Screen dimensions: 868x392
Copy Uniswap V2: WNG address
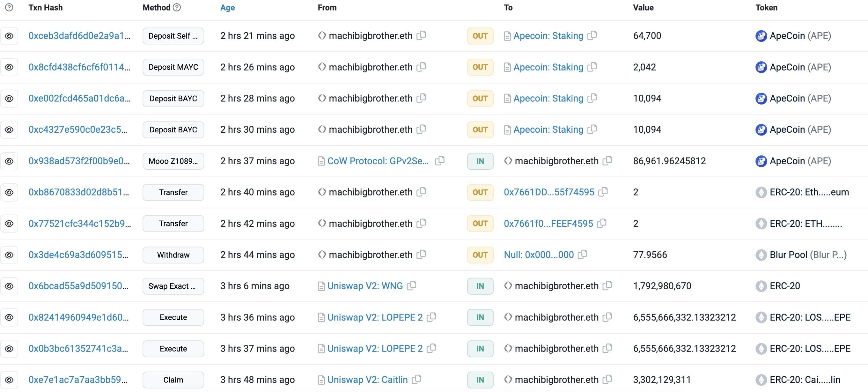point(412,285)
